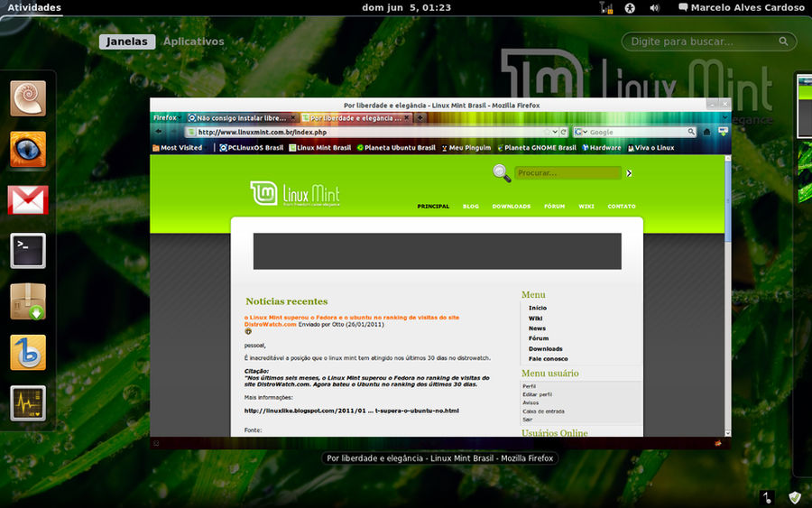Open the PCLinuxOS Brasil bookmark

(251, 148)
